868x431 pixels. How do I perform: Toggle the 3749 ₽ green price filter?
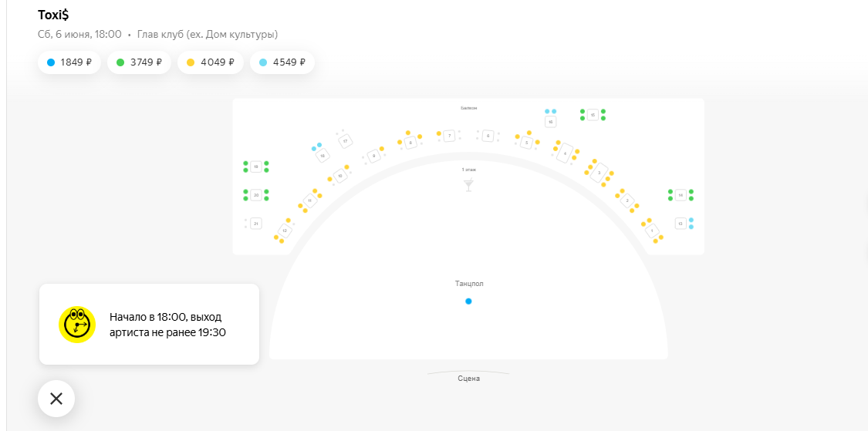(138, 62)
